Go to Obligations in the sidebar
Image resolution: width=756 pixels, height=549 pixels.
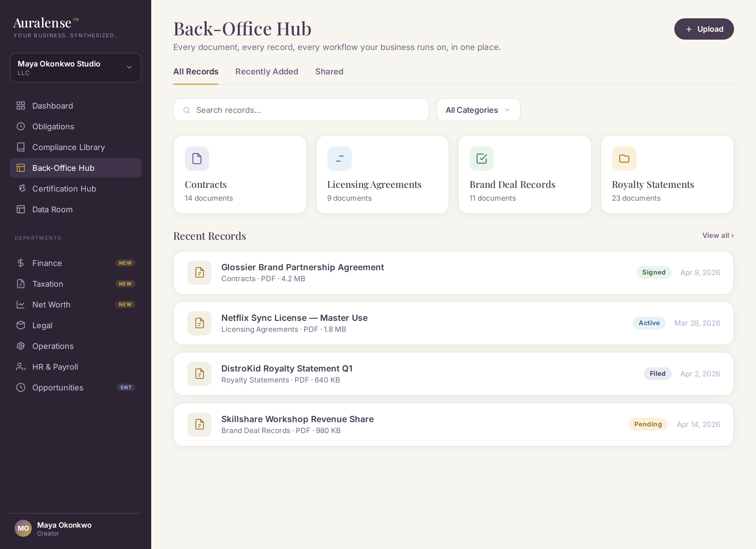tap(76, 126)
